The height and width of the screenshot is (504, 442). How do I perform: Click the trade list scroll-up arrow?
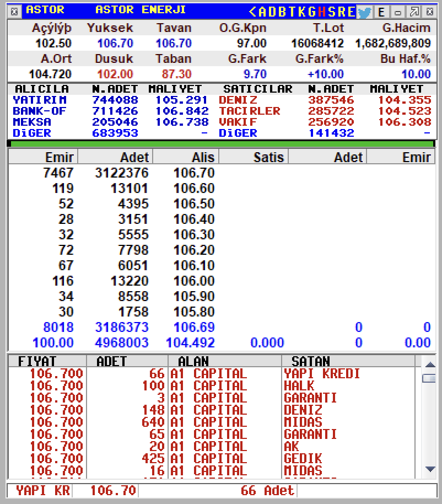click(430, 364)
